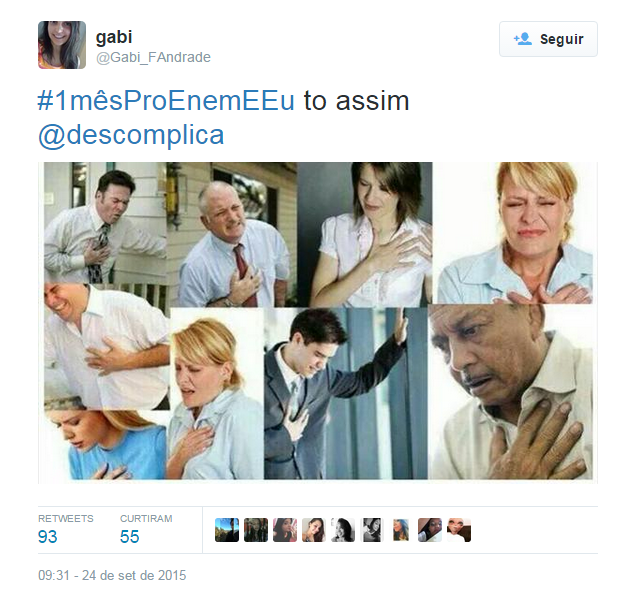Open the attached chest-pain collage image
635x597 pixels.
click(x=318, y=323)
